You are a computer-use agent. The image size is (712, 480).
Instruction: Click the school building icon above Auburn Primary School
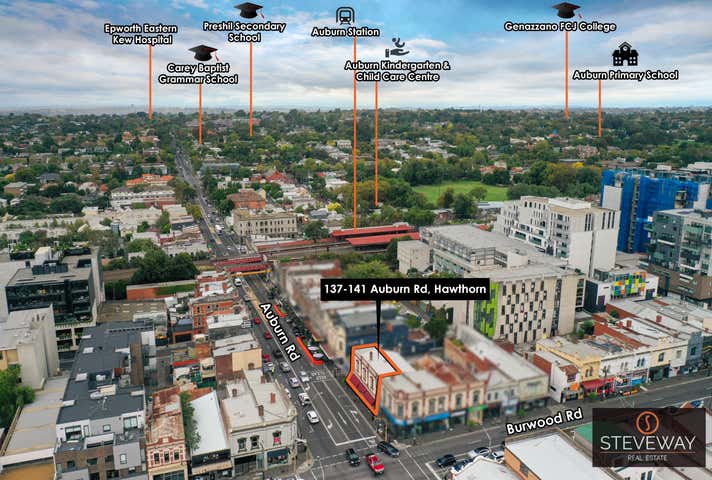[625, 54]
